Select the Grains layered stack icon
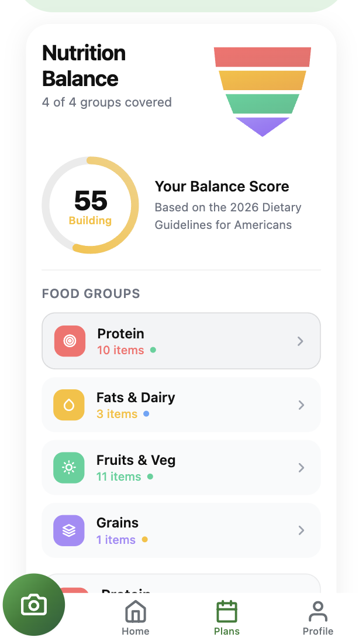The height and width of the screenshot is (644, 359). (x=69, y=530)
